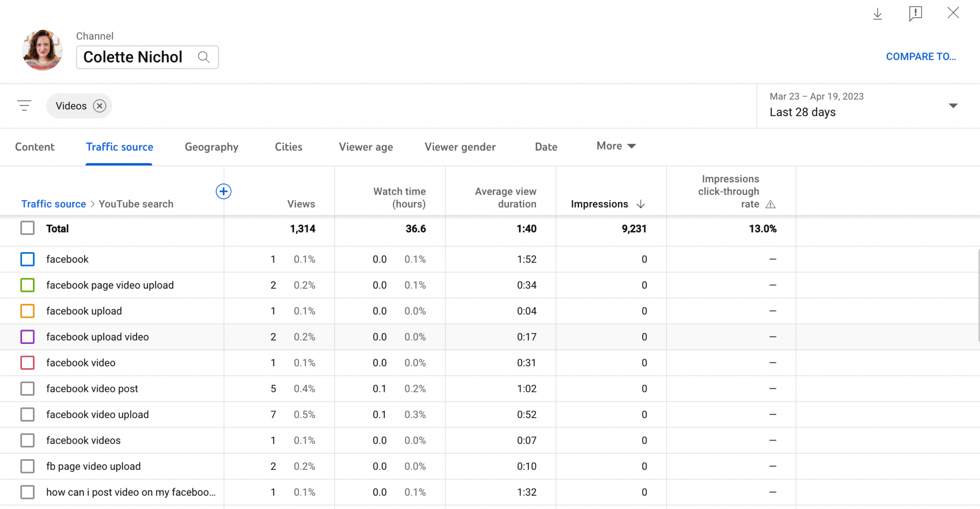Toggle the facebook upload video checkbox
Screen dimensions: 980x509
[x=27, y=337]
